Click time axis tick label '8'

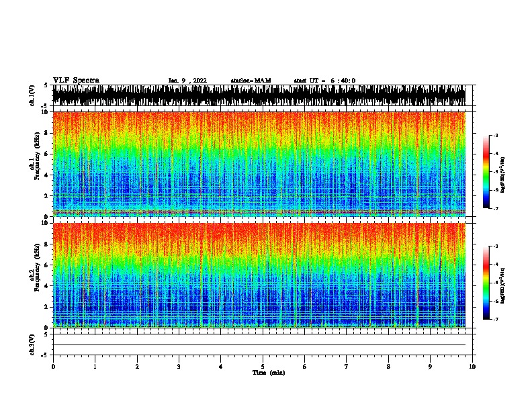[388, 367]
